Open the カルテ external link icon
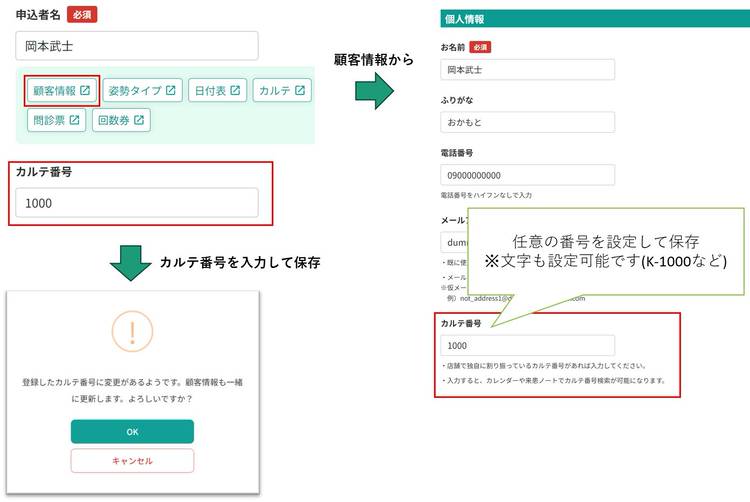 (300, 91)
